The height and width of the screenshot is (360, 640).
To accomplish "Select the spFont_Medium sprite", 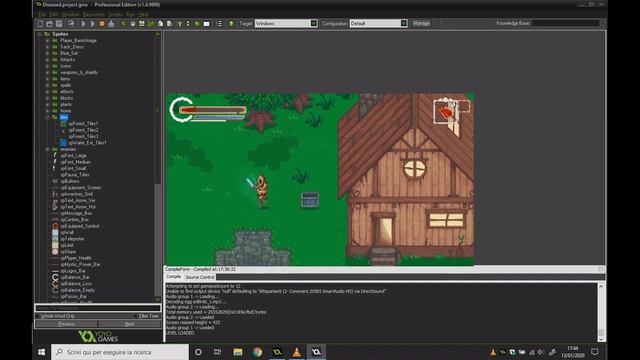I will tap(76, 162).
